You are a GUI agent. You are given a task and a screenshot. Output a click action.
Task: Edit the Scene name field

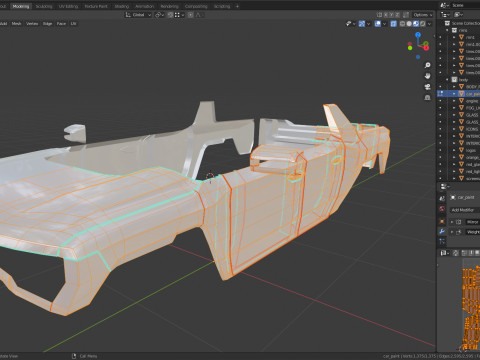point(465,5)
